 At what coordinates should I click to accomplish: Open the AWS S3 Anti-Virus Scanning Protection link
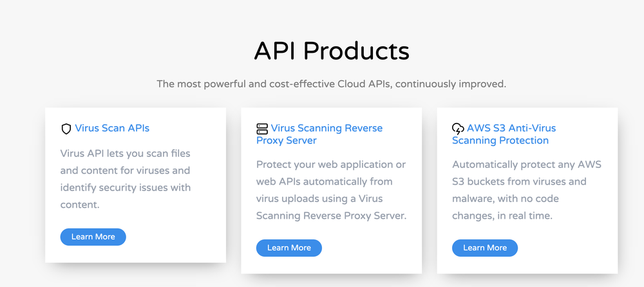click(504, 134)
